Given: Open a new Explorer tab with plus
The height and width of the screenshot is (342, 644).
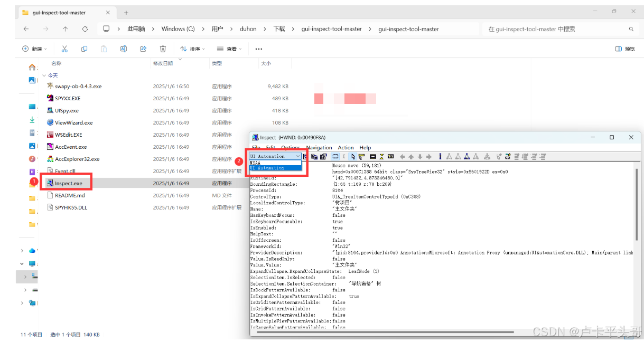Looking at the screenshot, I should (126, 13).
